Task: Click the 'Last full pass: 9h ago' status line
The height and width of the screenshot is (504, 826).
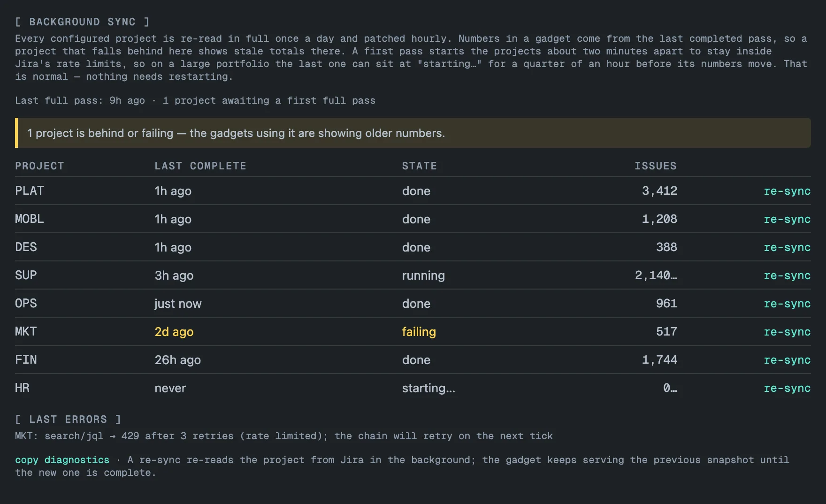Action: [x=195, y=100]
